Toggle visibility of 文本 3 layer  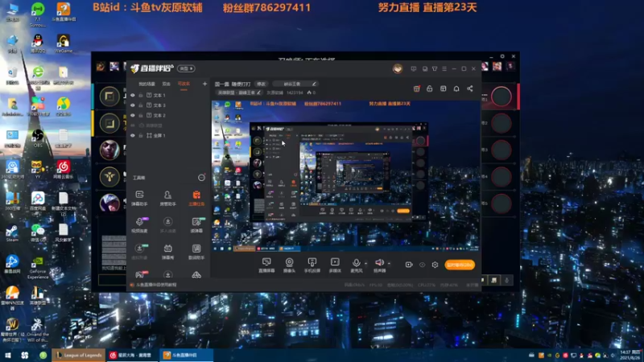coord(133,105)
